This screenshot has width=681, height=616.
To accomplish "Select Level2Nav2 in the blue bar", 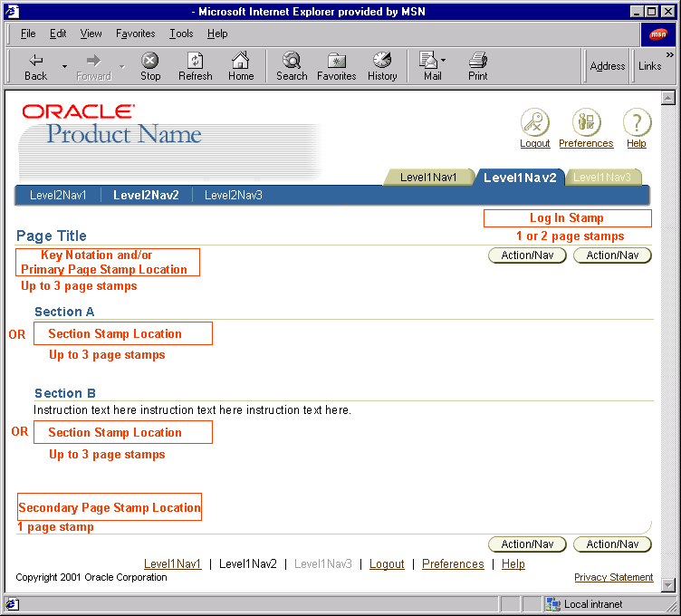I will [x=146, y=195].
